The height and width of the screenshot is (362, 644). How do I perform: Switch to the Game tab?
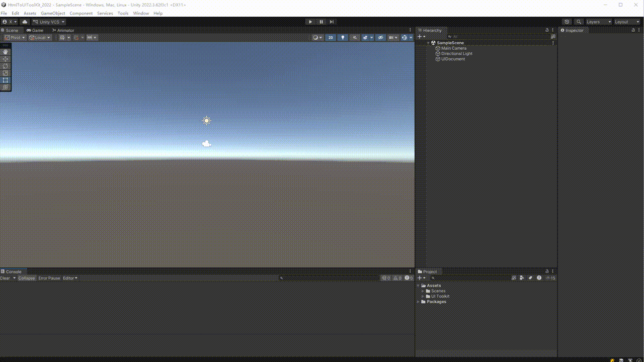[x=35, y=30]
